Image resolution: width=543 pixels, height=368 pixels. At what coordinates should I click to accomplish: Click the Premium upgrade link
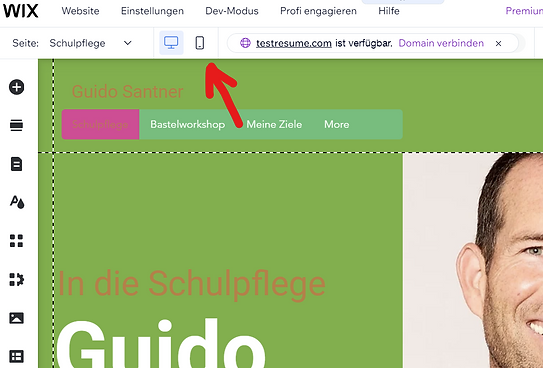524,11
